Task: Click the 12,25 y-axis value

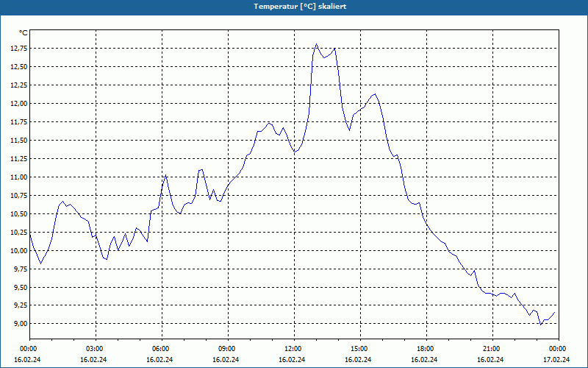Action: click(18, 85)
